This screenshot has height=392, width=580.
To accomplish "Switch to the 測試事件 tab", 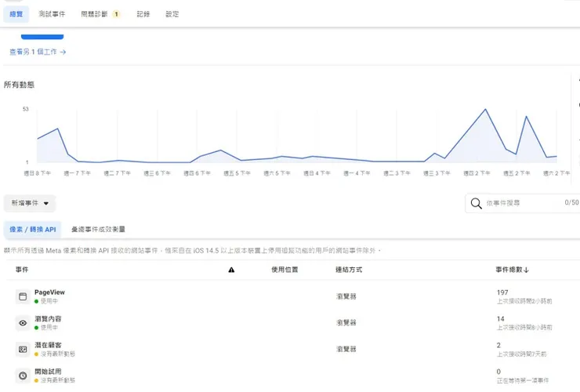I will click(x=52, y=14).
